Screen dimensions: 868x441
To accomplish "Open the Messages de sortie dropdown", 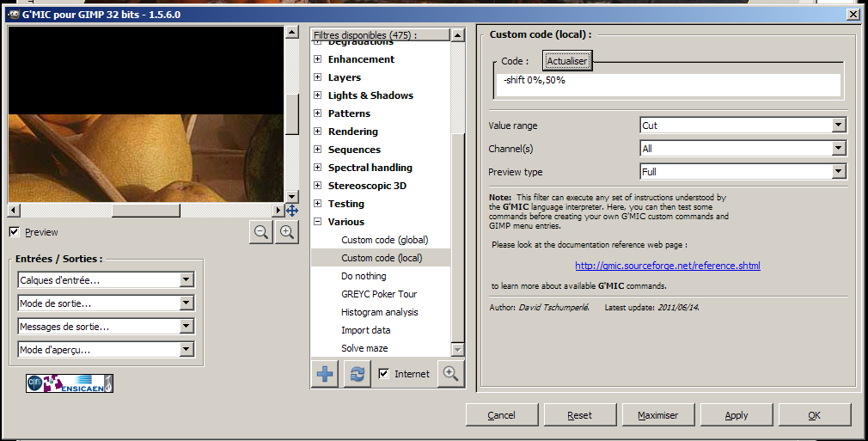I will click(x=106, y=327).
